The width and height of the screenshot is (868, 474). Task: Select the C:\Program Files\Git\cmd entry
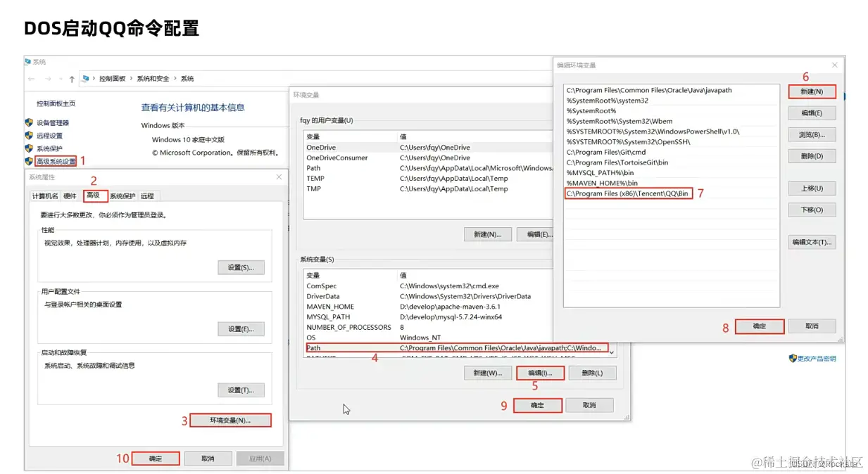point(672,152)
